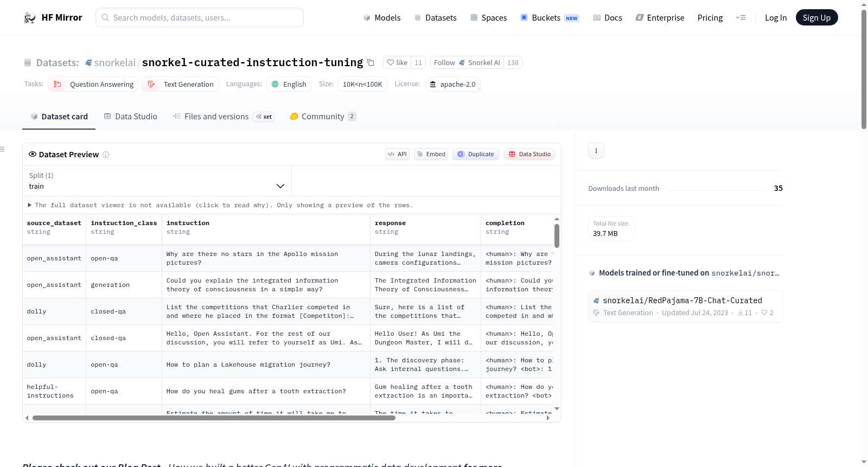Open the three-dot options menu in sidebar
The image size is (868, 467).
596,151
